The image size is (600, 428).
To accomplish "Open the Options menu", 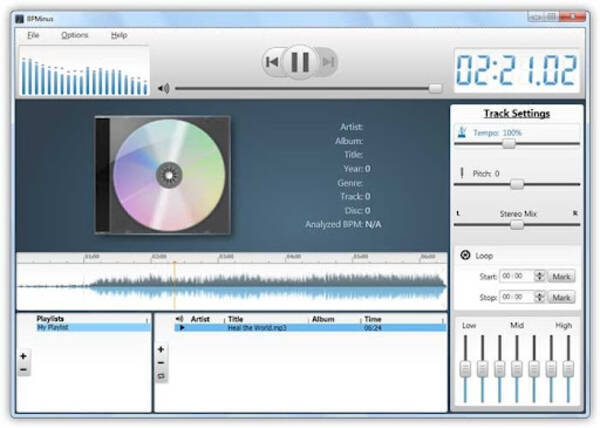I will pyautogui.click(x=74, y=35).
